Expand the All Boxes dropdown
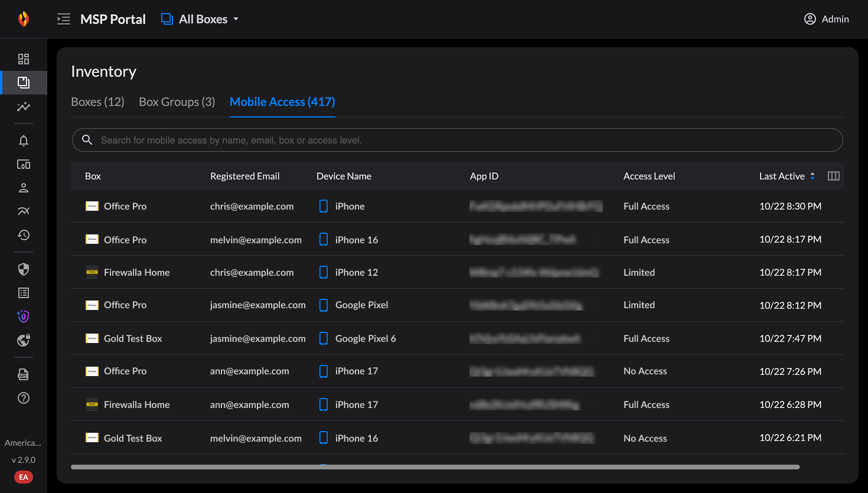This screenshot has width=868, height=493. pyautogui.click(x=200, y=19)
